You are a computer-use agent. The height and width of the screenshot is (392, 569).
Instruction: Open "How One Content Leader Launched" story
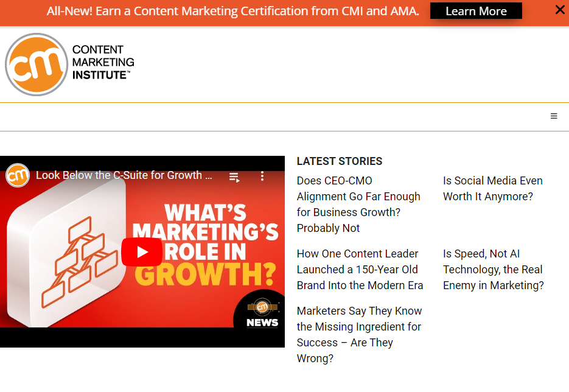pos(360,269)
